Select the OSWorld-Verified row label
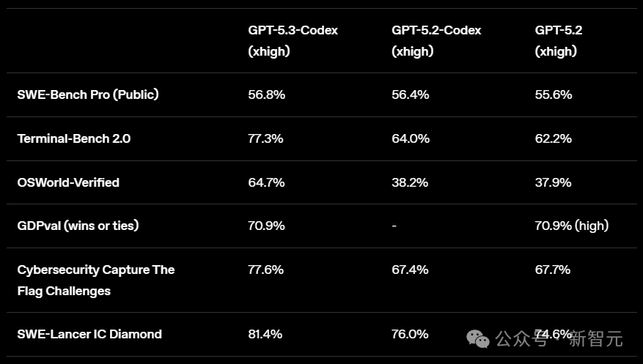643x364 pixels. [x=68, y=182]
